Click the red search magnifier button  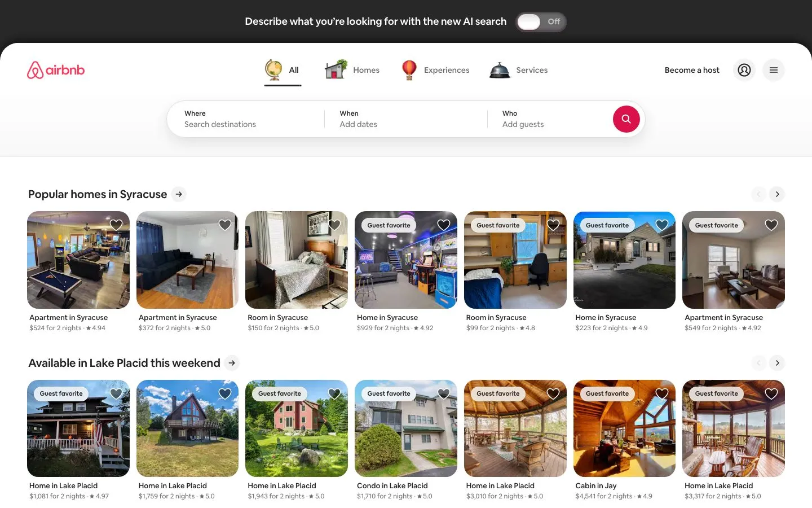(x=626, y=119)
